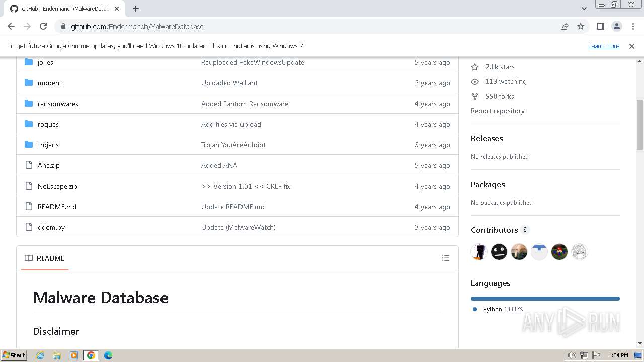Go back with the browser back arrow
This screenshot has width=644, height=362.
point(11,27)
